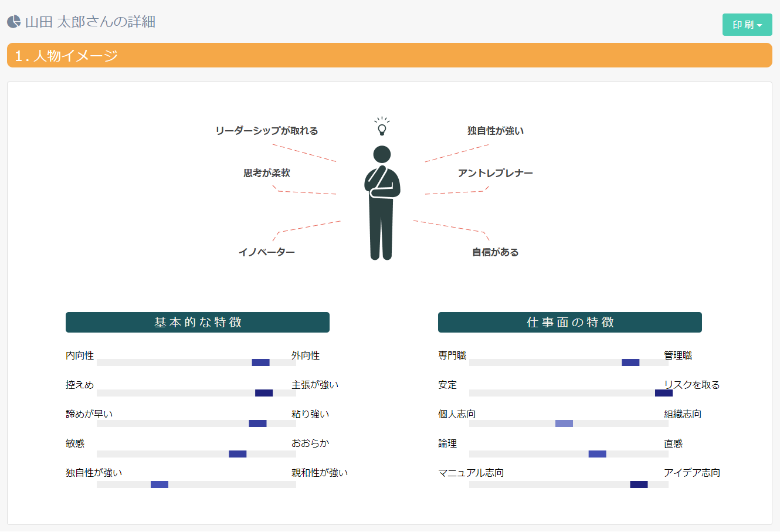This screenshot has height=532, width=780.
Task: Click the 独自性が強い–親和性が強い slider marker
Action: point(160,484)
